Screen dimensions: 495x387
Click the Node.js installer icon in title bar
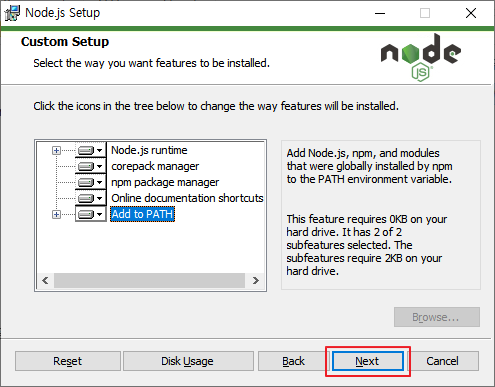(12, 13)
